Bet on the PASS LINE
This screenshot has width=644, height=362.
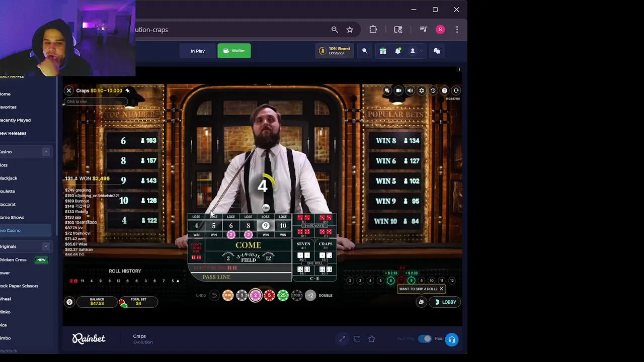pos(216,277)
